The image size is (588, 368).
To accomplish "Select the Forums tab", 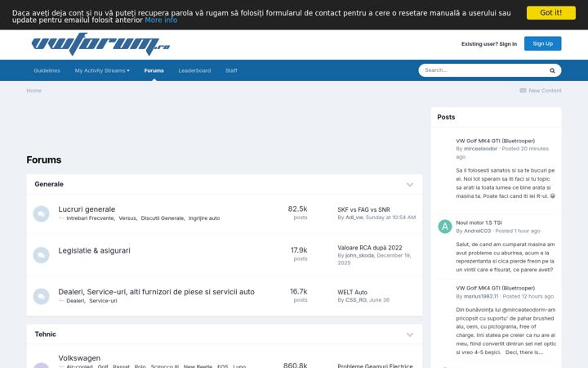I will tap(154, 70).
